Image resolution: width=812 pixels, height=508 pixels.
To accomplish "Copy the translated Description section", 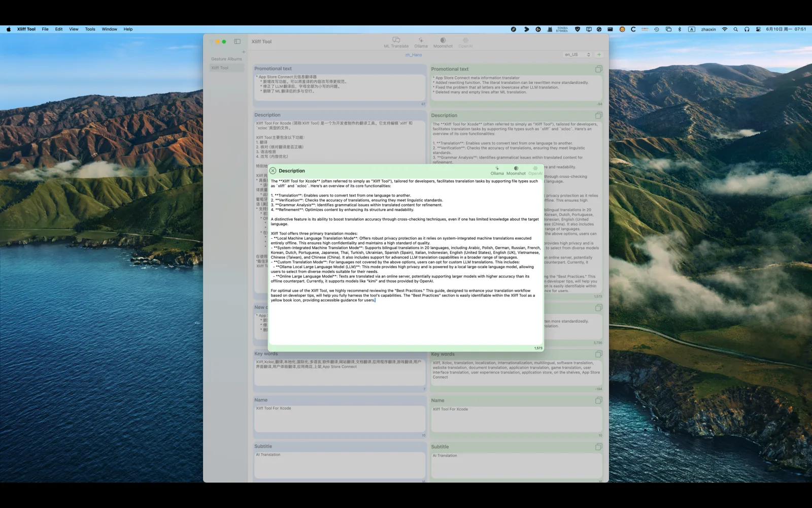I will click(598, 115).
